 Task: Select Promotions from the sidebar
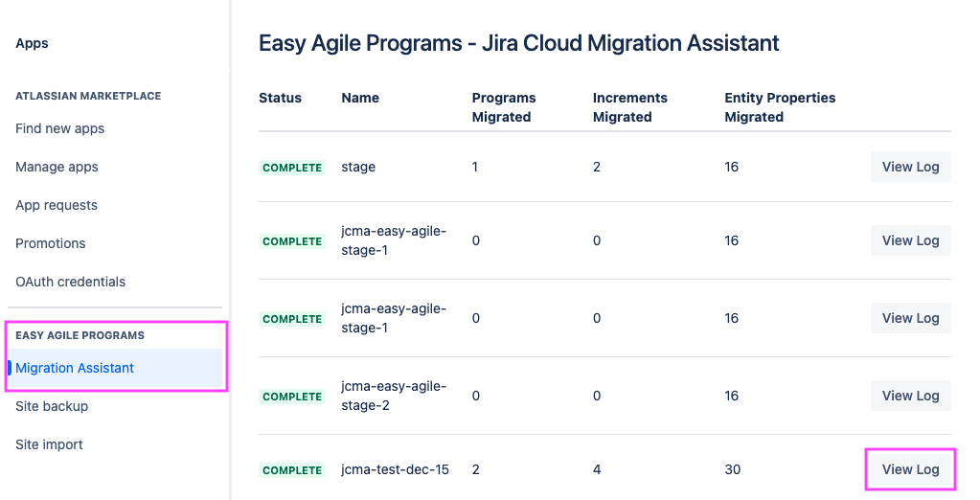click(51, 243)
